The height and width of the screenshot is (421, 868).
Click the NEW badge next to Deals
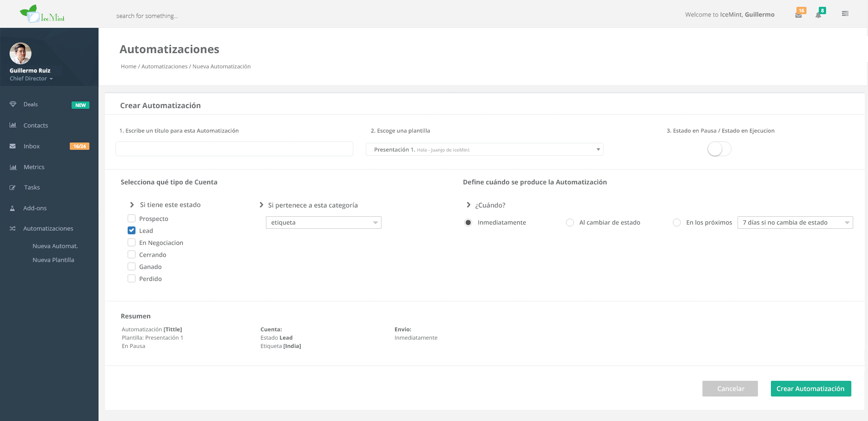[80, 105]
